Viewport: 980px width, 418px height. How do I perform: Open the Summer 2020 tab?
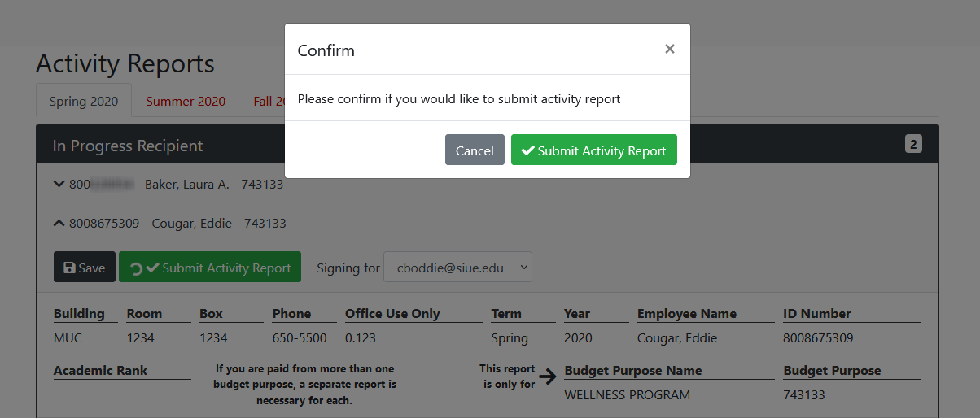click(x=186, y=102)
